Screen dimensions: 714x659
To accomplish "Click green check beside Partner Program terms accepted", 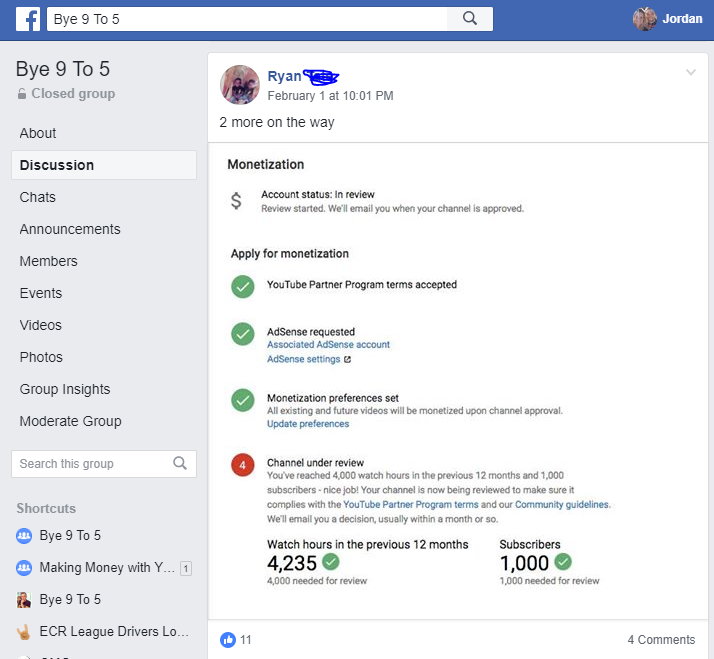I will click(x=243, y=286).
